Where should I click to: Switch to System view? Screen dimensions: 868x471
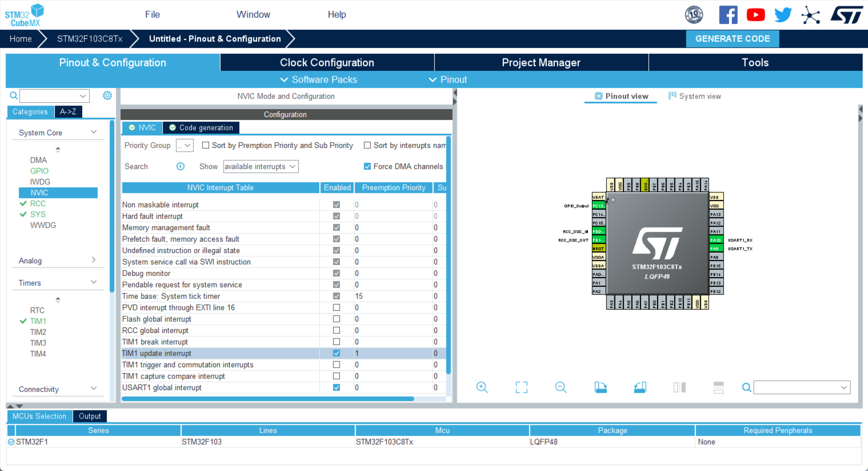tap(695, 96)
